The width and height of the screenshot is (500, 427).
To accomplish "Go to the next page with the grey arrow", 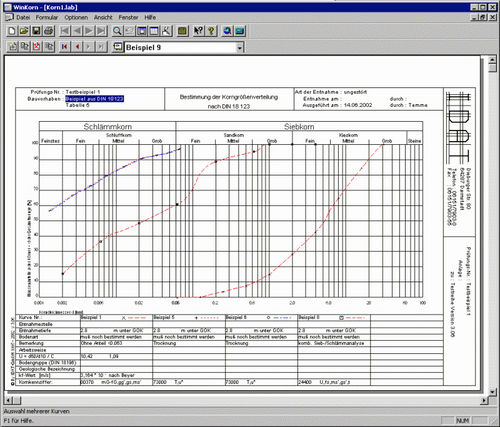I will coord(89,31).
